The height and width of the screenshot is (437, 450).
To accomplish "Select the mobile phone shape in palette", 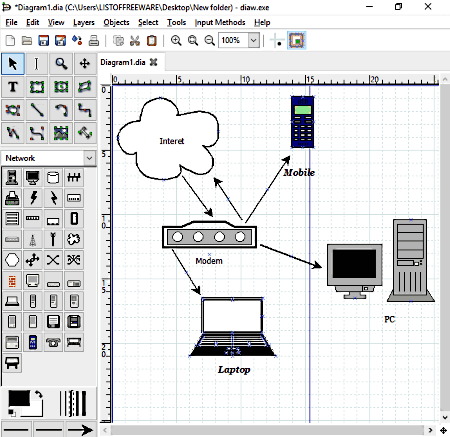I will [x=33, y=342].
